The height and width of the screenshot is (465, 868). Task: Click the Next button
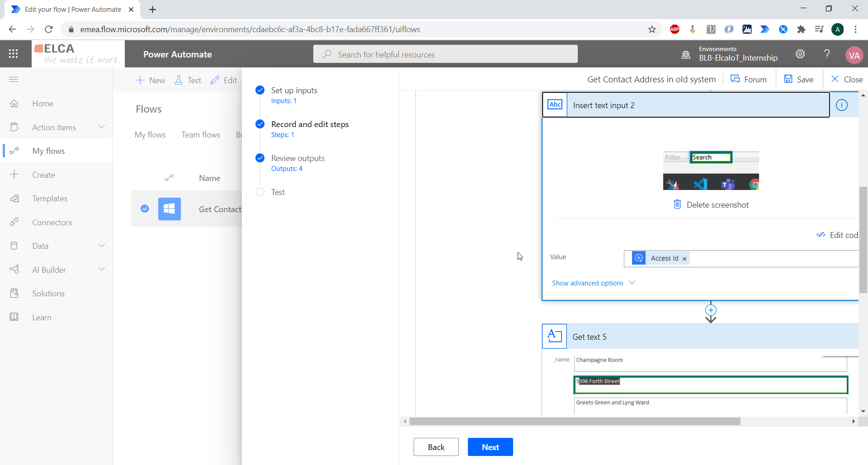490,447
